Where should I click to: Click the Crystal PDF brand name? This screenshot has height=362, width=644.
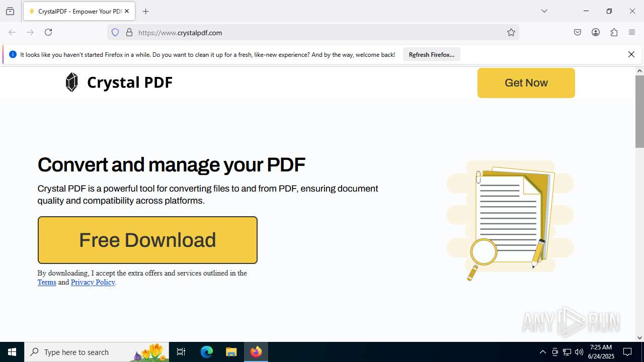pyautogui.click(x=130, y=82)
